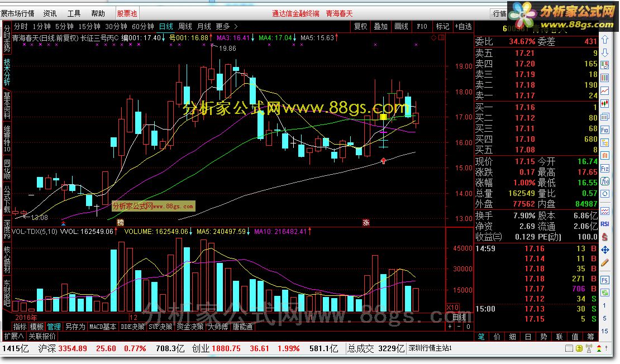The image size is (620, 364).
Task: Switch to 1分钟 chart period
Action: [x=41, y=26]
